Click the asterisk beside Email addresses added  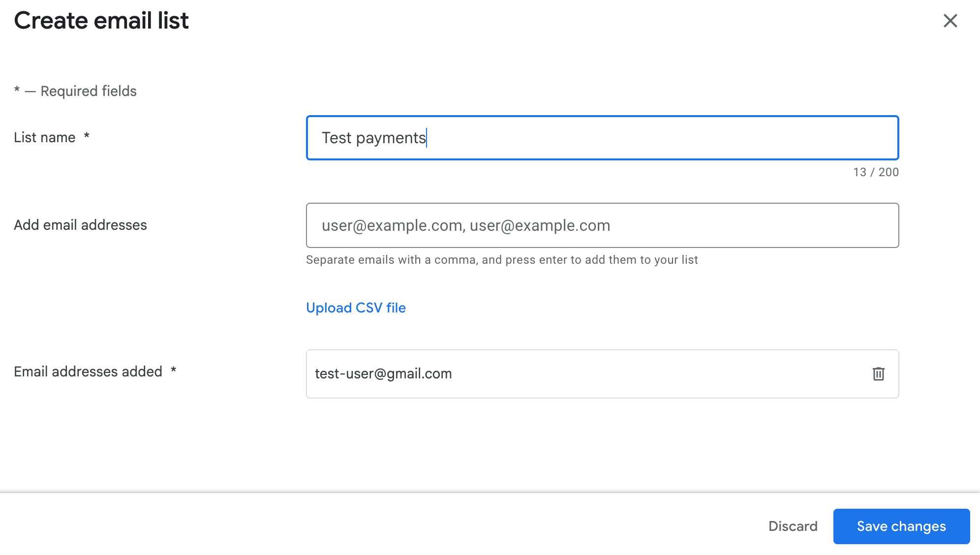point(173,370)
